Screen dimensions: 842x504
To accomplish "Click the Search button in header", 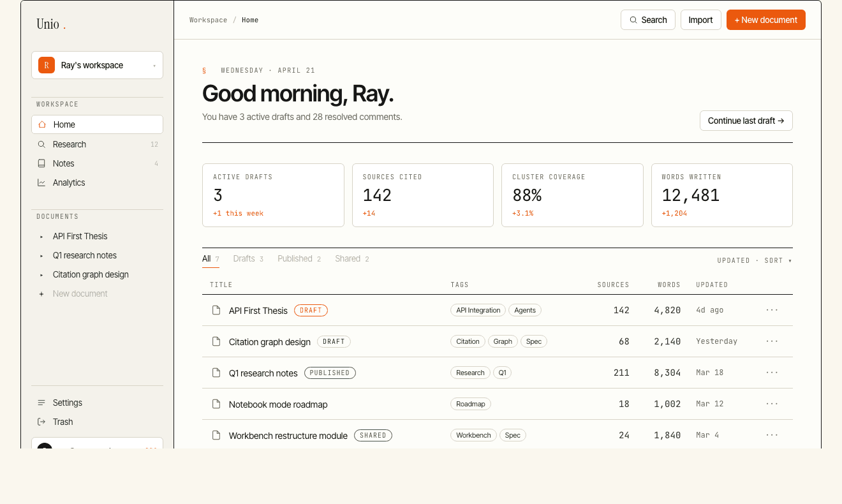I will pyautogui.click(x=648, y=20).
